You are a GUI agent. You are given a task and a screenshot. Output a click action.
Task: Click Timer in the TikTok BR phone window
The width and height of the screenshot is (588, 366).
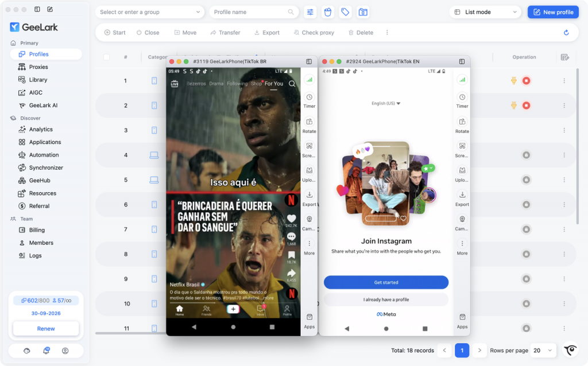pos(309,101)
